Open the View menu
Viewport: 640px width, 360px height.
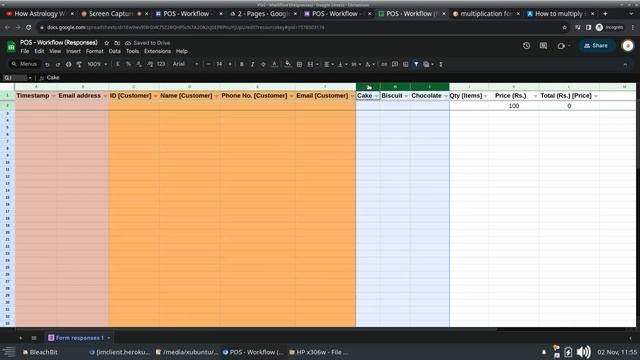click(55, 51)
